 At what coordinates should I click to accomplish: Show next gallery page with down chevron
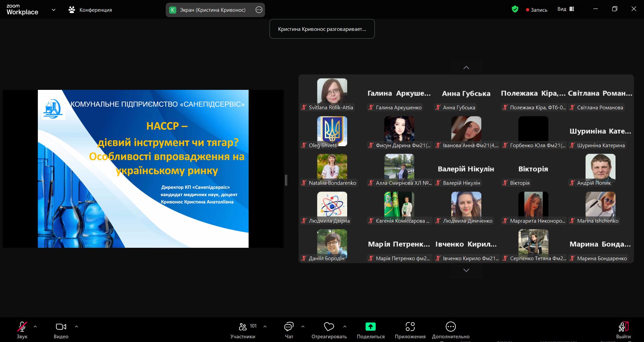tap(466, 270)
